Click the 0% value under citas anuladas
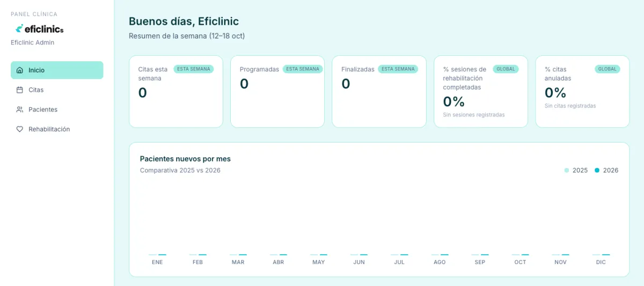This screenshot has height=286, width=644. (555, 92)
